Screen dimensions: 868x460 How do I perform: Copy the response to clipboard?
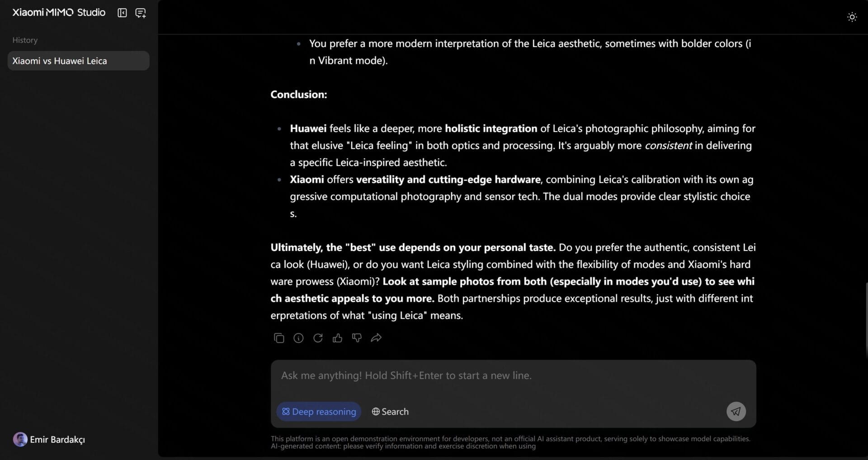[x=279, y=338]
